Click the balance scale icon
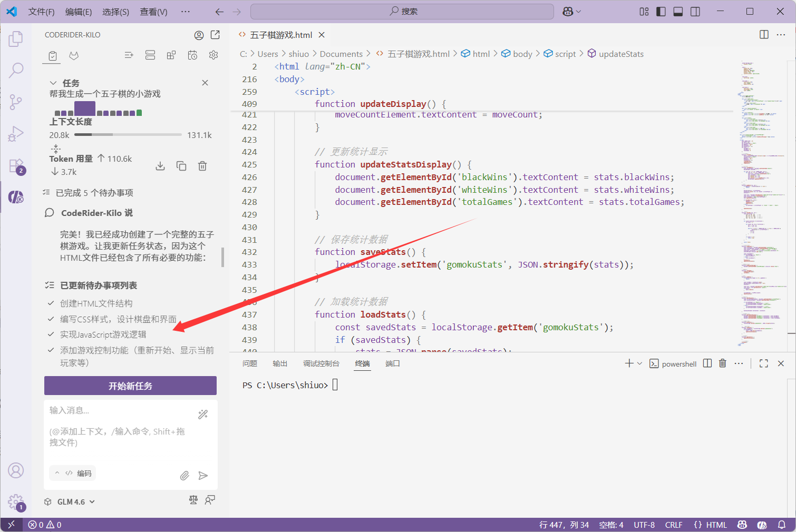Screen dimensions: 796x532 [193, 500]
